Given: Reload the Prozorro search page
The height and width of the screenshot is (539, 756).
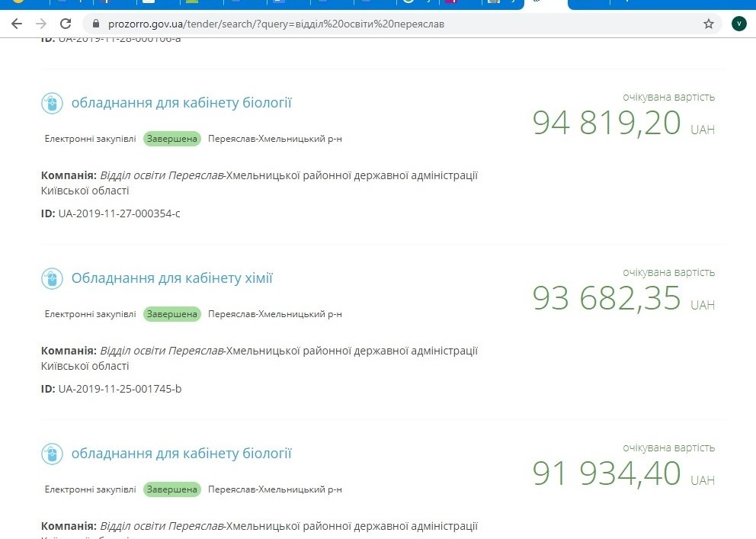Looking at the screenshot, I should click(66, 24).
